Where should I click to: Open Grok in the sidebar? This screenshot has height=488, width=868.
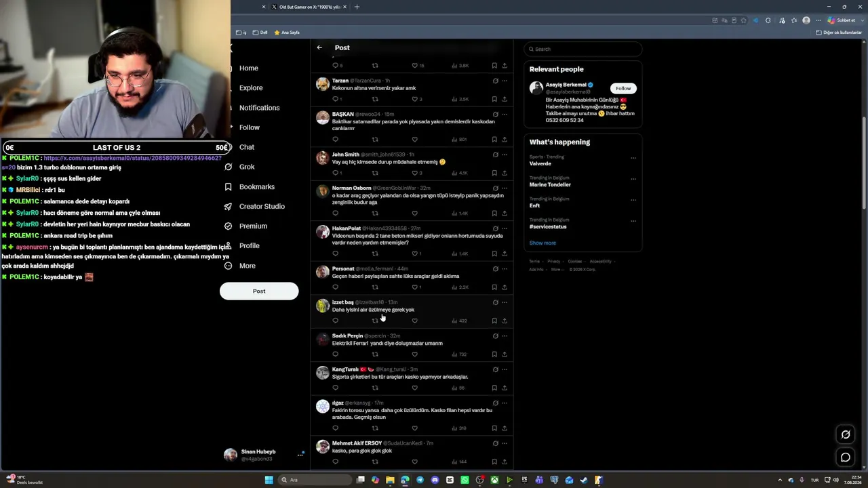pos(241,167)
